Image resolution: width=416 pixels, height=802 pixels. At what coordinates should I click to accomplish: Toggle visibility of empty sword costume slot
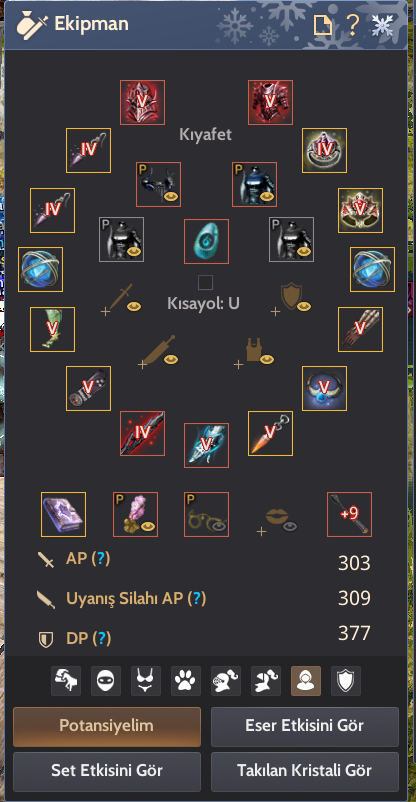coord(134,306)
